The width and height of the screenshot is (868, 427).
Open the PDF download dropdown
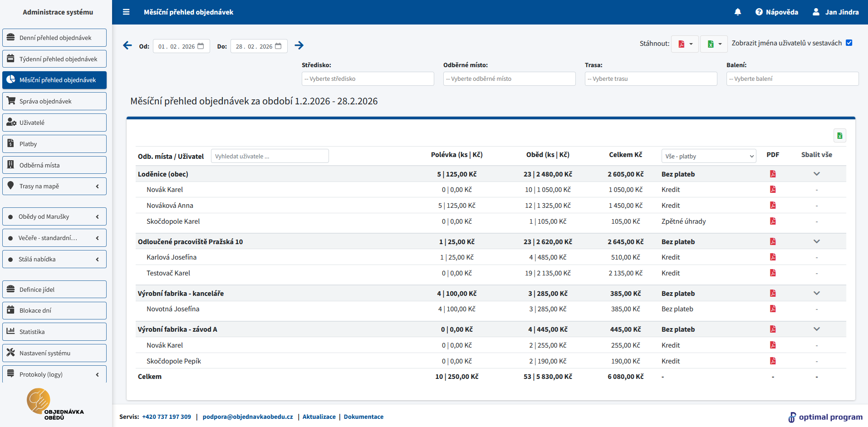click(x=685, y=44)
